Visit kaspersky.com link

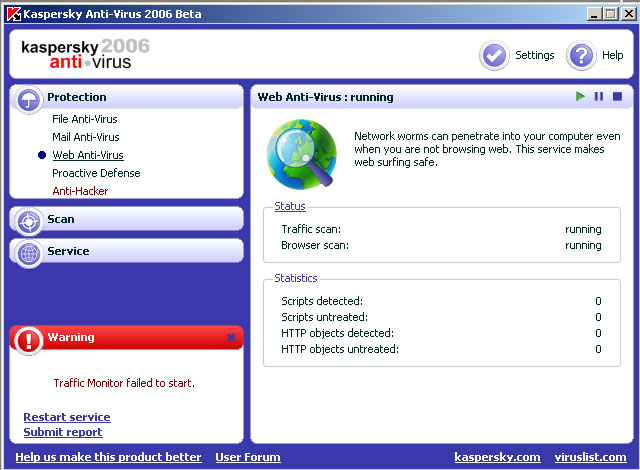[497, 457]
